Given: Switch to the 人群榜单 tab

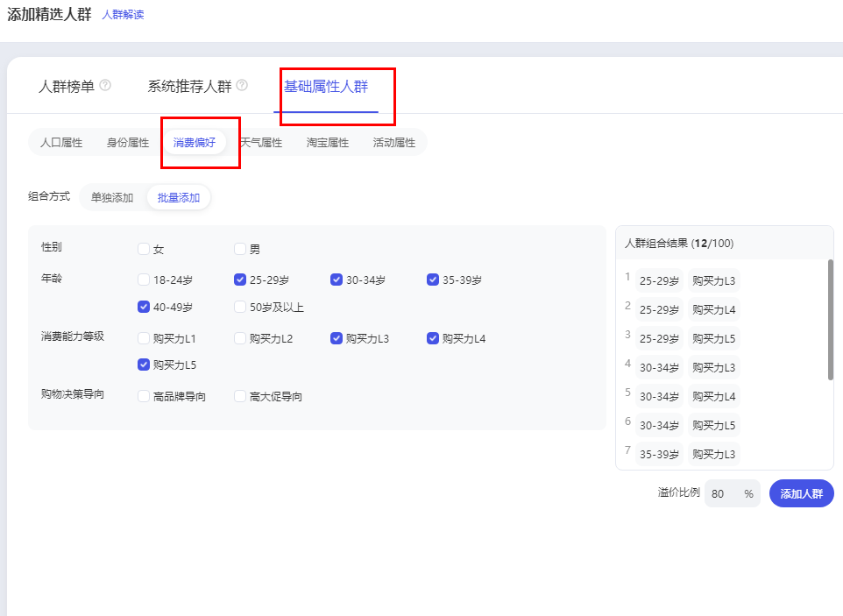Looking at the screenshot, I should pyautogui.click(x=67, y=87).
